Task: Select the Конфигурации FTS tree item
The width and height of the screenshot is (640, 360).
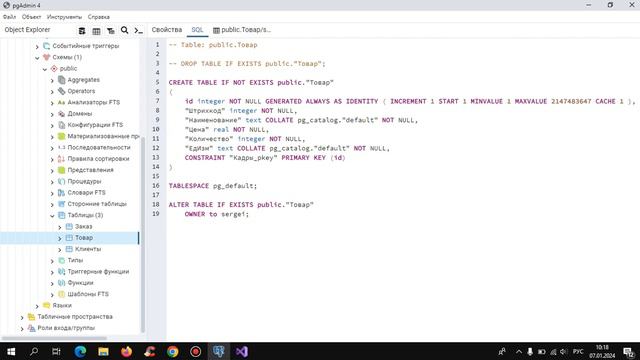Action: (x=95, y=125)
